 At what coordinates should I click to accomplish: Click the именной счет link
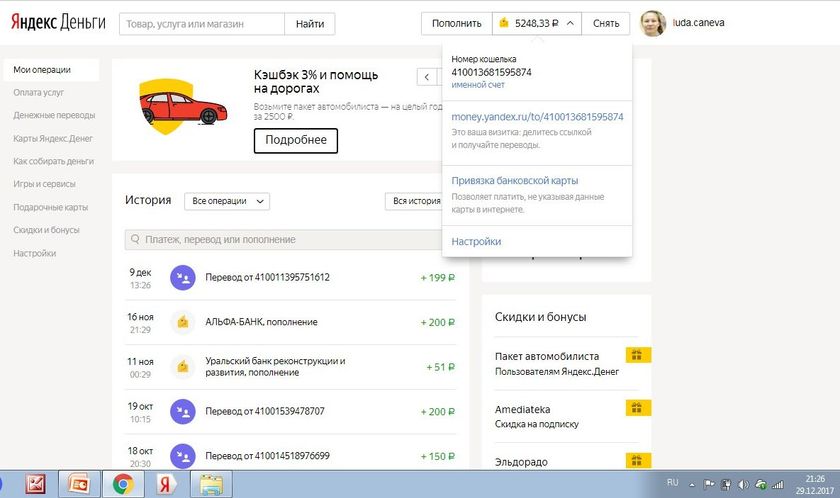tap(478, 85)
